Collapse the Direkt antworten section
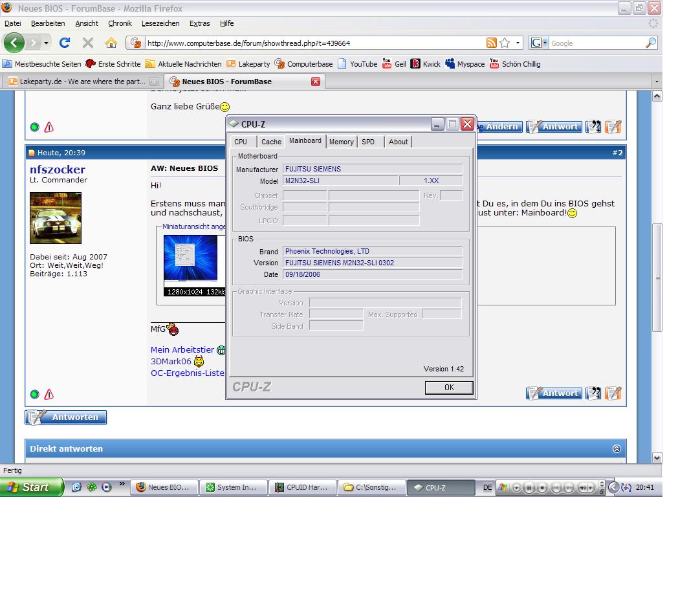The image size is (700, 605). pos(617,448)
